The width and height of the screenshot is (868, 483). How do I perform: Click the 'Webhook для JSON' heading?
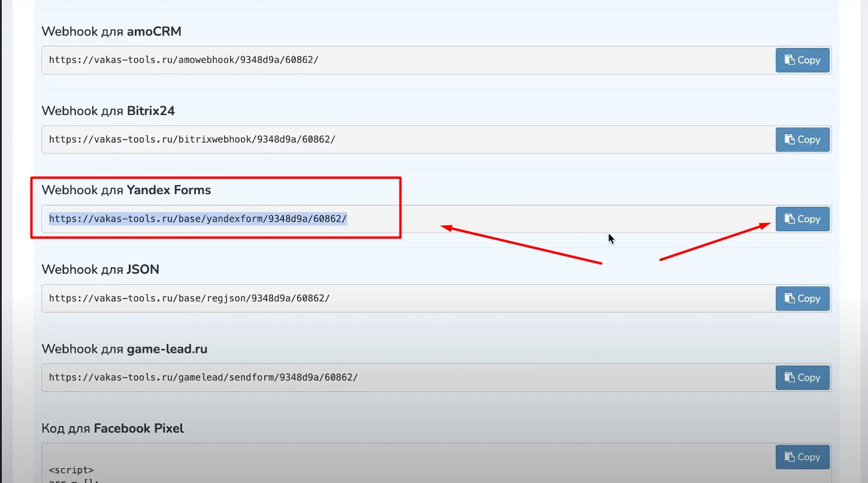(100, 270)
